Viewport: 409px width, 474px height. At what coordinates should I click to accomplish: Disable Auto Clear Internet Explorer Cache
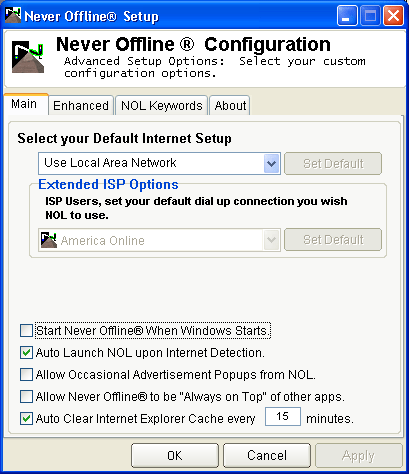26,419
